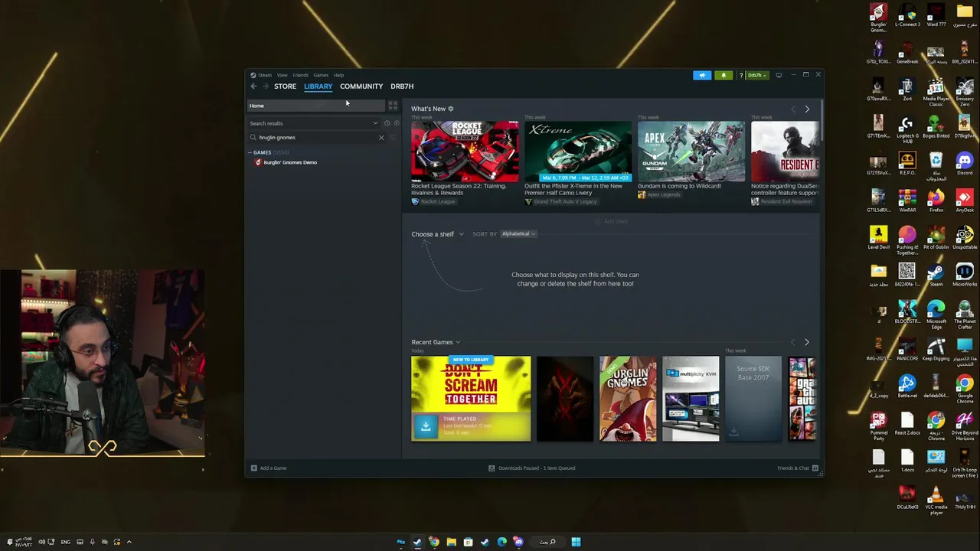Open the View menu
The height and width of the screenshot is (551, 980).
point(283,75)
